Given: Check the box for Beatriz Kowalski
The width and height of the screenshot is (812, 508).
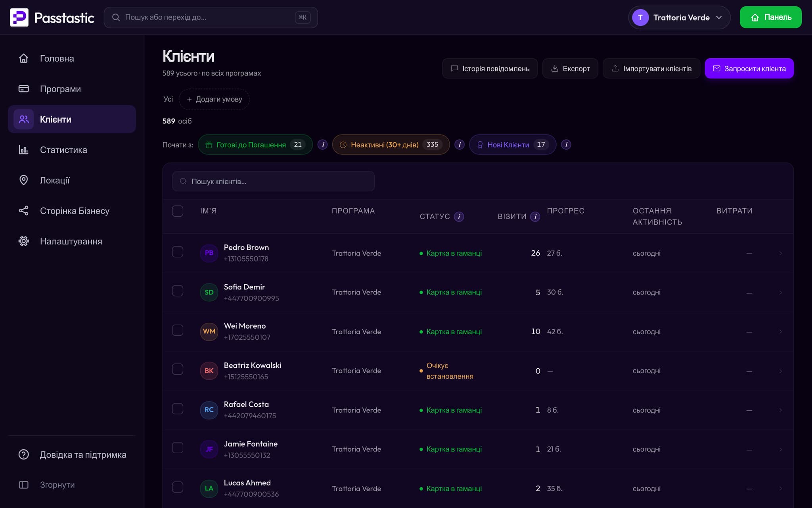Looking at the screenshot, I should click(178, 369).
